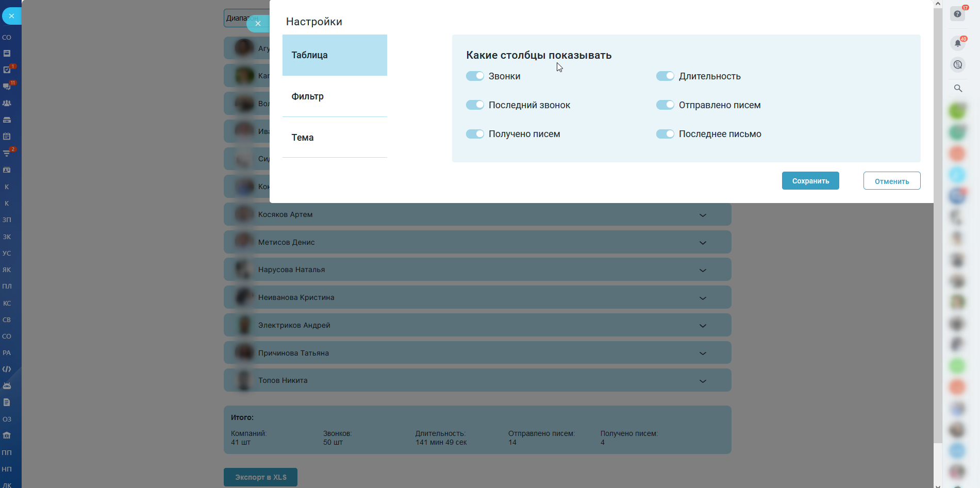This screenshot has height=488, width=980.
Task: Open the funnel icon with badge 2
Action: (x=7, y=153)
